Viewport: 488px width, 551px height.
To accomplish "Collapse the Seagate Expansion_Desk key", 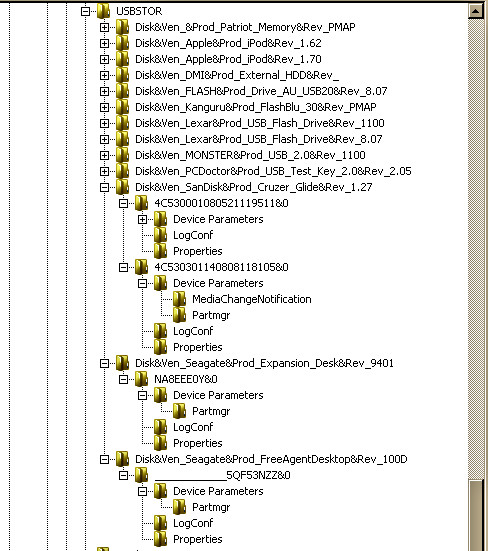I will click(104, 363).
